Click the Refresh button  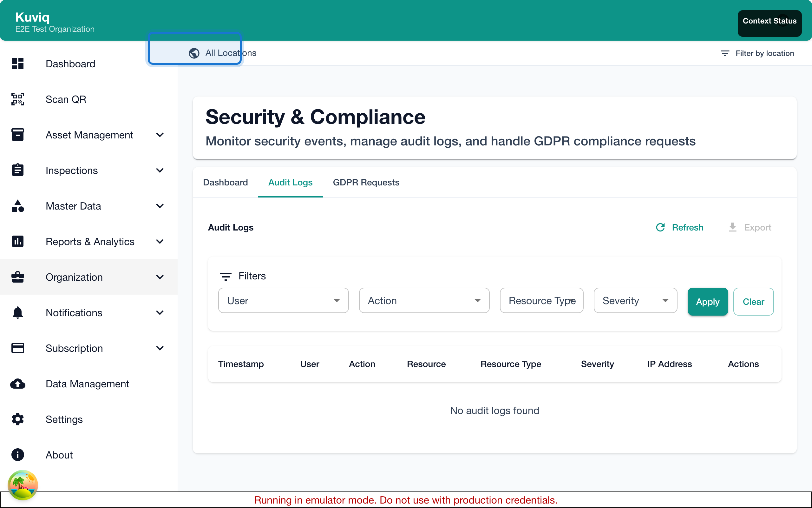[x=680, y=227]
